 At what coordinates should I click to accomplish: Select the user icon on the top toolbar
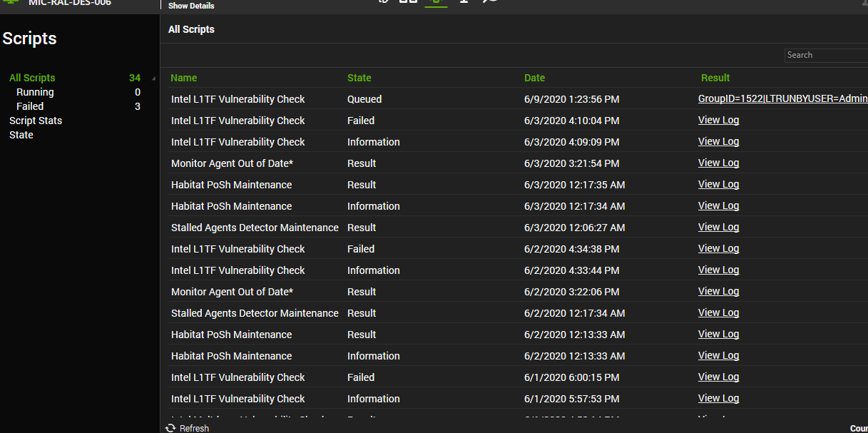click(x=463, y=2)
